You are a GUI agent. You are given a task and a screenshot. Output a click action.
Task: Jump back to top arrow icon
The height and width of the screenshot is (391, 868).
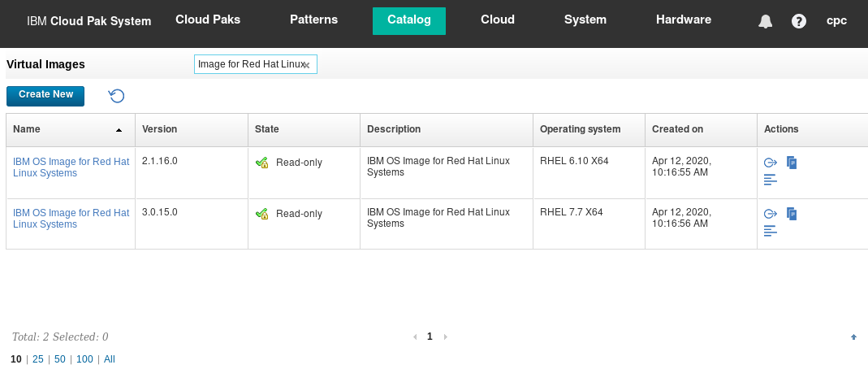[x=853, y=337]
